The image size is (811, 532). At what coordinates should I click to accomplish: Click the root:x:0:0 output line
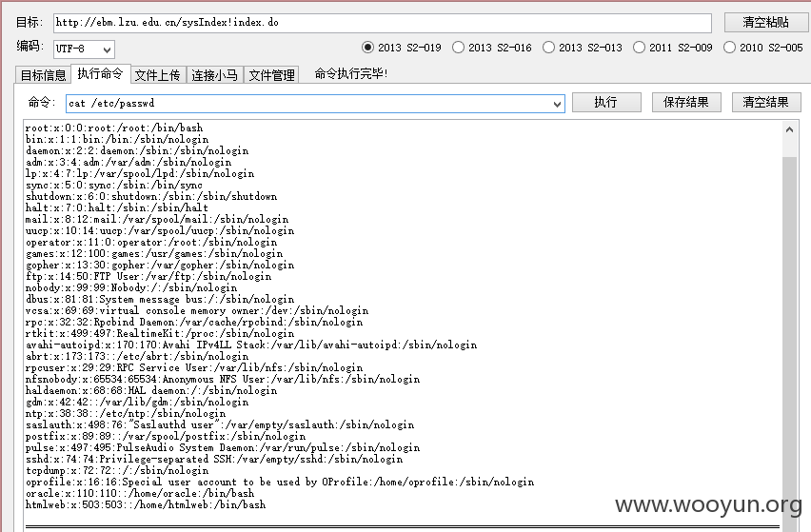click(114, 128)
